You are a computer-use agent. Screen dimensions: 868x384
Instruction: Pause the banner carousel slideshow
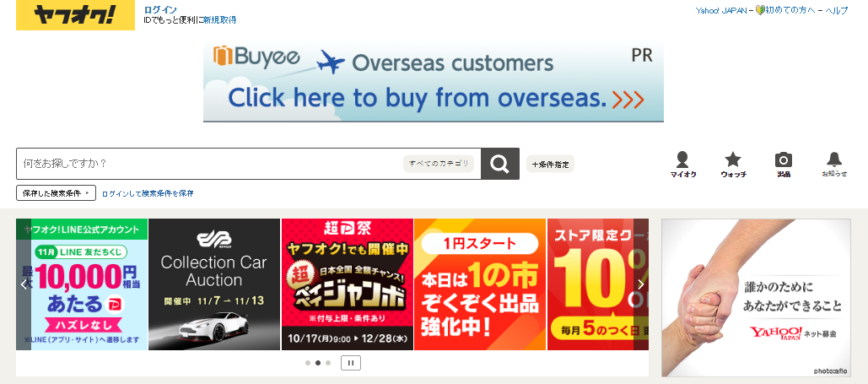point(351,363)
